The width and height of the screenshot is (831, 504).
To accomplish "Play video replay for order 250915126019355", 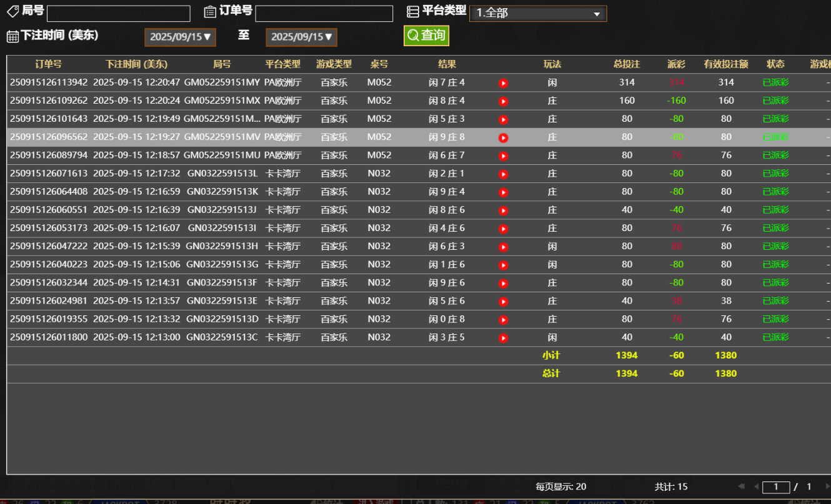I will click(x=504, y=320).
